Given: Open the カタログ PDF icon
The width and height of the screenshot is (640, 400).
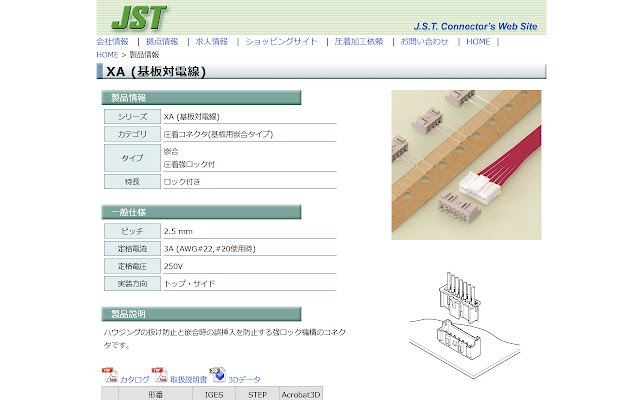Looking at the screenshot, I should coord(109,376).
